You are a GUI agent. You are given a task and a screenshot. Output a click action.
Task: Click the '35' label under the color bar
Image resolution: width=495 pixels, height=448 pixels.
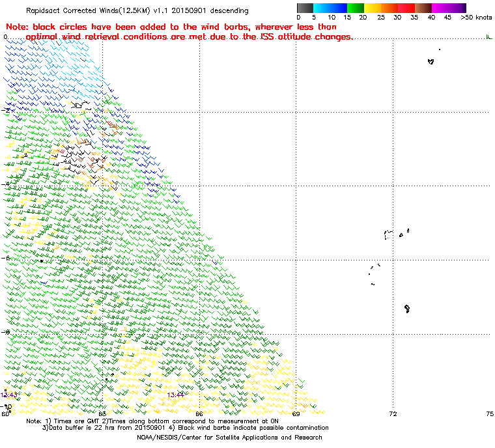click(x=414, y=18)
